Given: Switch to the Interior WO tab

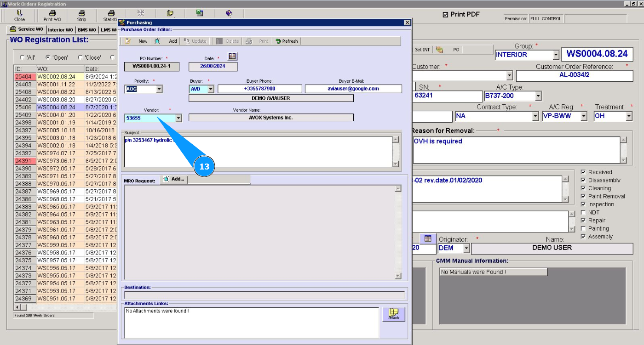Looking at the screenshot, I should tap(61, 30).
